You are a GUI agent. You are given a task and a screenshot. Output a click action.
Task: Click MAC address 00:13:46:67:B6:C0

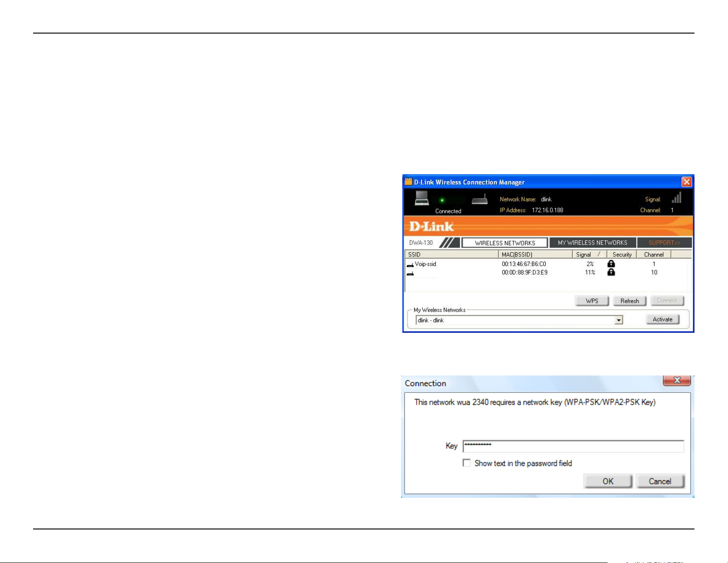click(524, 264)
